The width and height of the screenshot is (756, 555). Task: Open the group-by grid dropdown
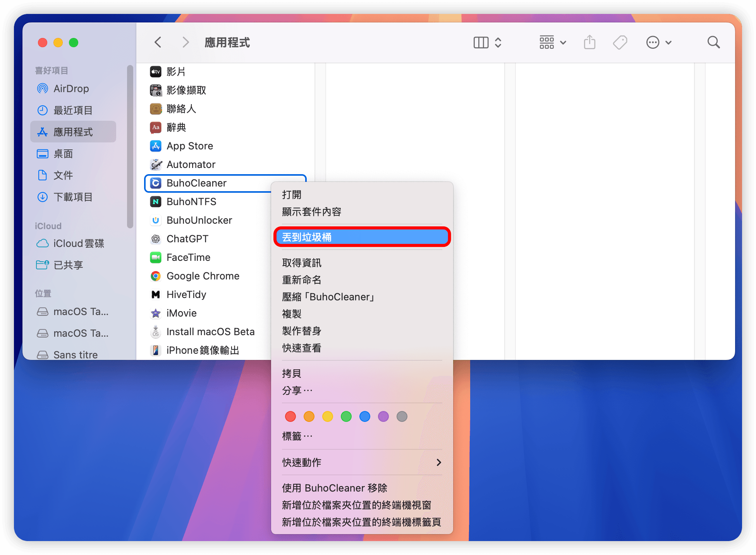553,42
